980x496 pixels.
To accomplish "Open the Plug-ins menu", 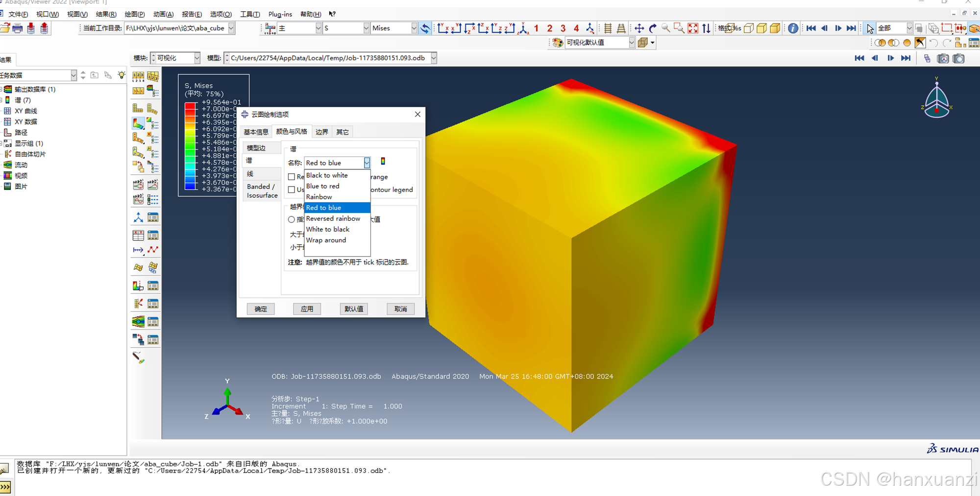I will (280, 14).
